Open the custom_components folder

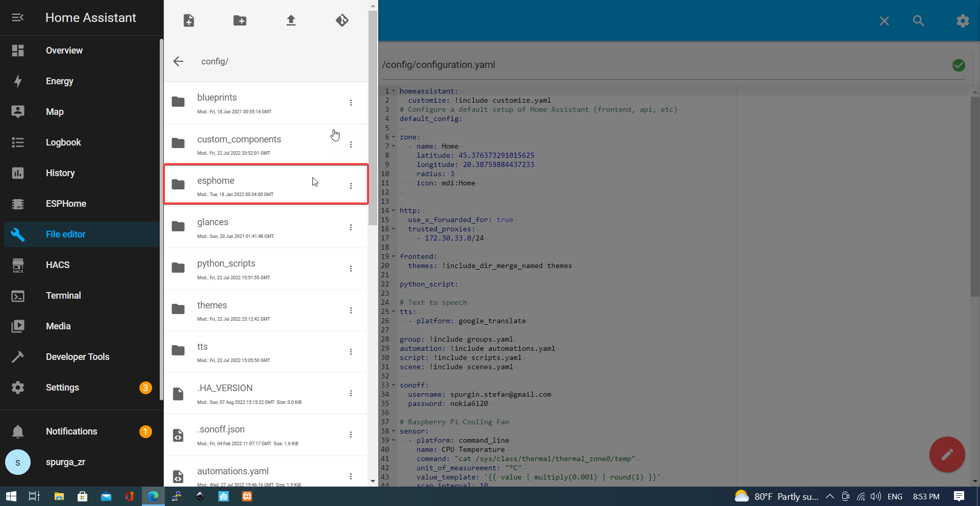click(265, 144)
